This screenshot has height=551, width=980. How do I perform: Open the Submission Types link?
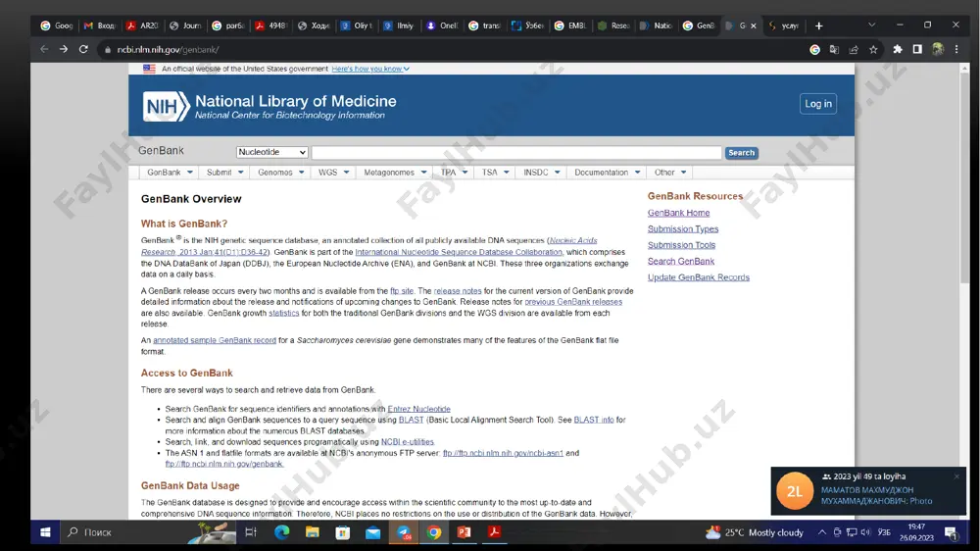tap(683, 228)
